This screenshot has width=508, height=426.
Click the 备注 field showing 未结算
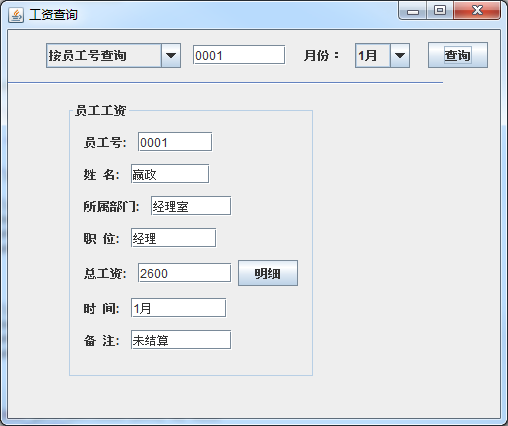point(181,340)
